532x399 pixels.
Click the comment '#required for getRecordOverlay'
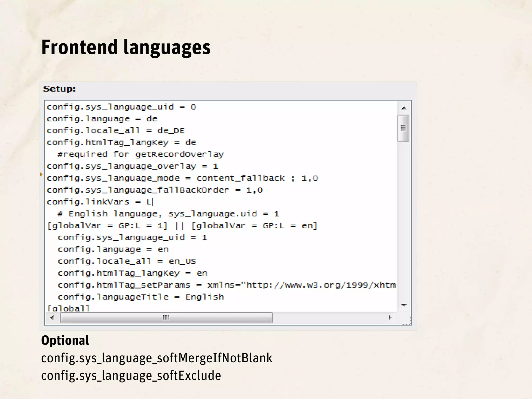(141, 154)
